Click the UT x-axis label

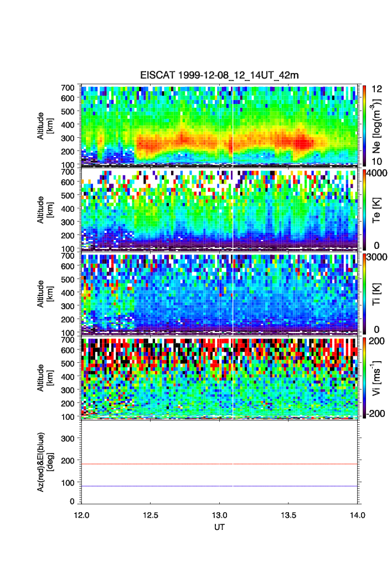point(219,527)
